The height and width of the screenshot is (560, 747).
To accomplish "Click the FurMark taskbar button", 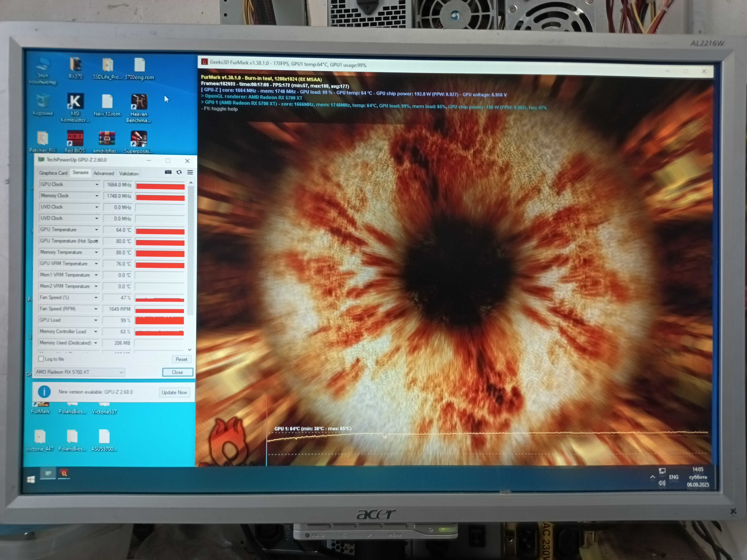I will (x=64, y=473).
